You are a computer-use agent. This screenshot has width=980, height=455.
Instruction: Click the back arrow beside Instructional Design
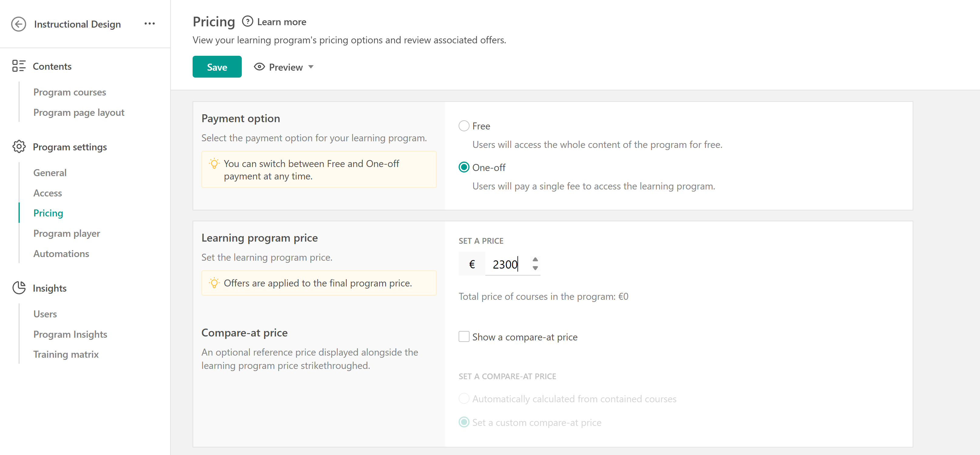(x=18, y=24)
